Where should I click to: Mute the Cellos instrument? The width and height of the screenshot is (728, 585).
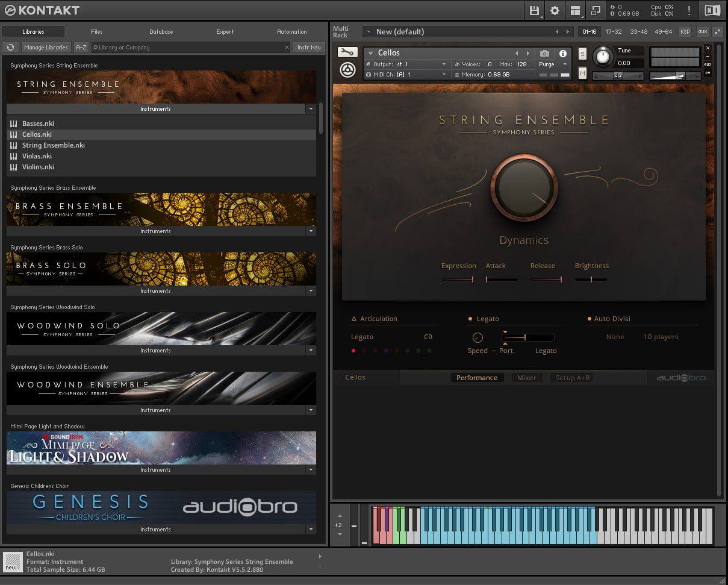click(582, 73)
